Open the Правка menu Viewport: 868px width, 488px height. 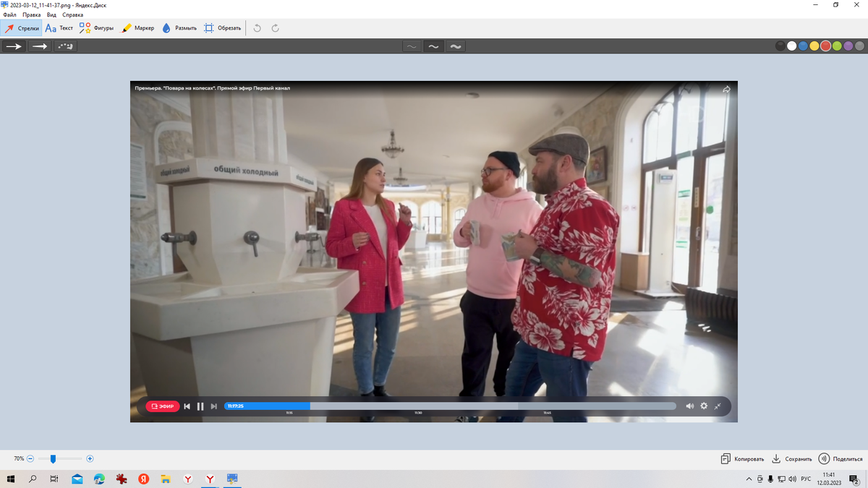pos(31,14)
